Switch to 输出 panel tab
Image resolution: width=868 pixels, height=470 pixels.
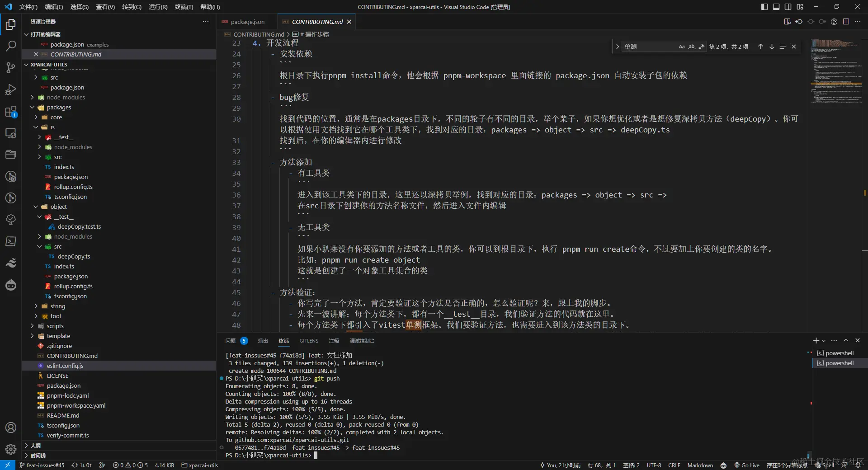point(263,341)
